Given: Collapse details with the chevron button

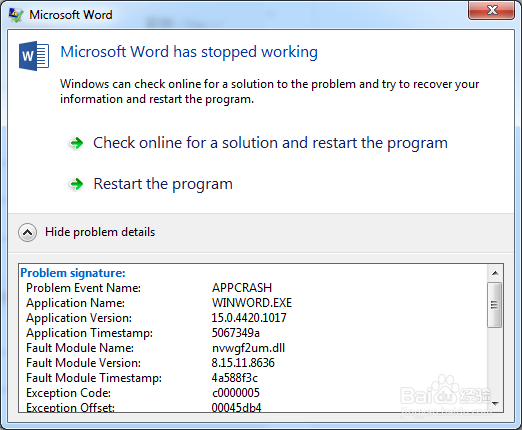Looking at the screenshot, I should pos(27,232).
